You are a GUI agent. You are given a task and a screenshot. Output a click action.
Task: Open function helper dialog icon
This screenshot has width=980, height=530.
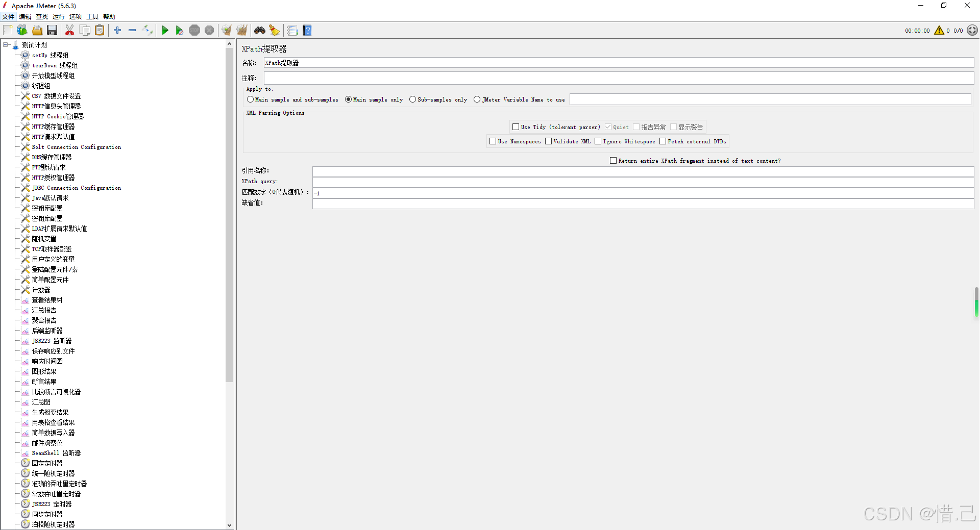[292, 31]
